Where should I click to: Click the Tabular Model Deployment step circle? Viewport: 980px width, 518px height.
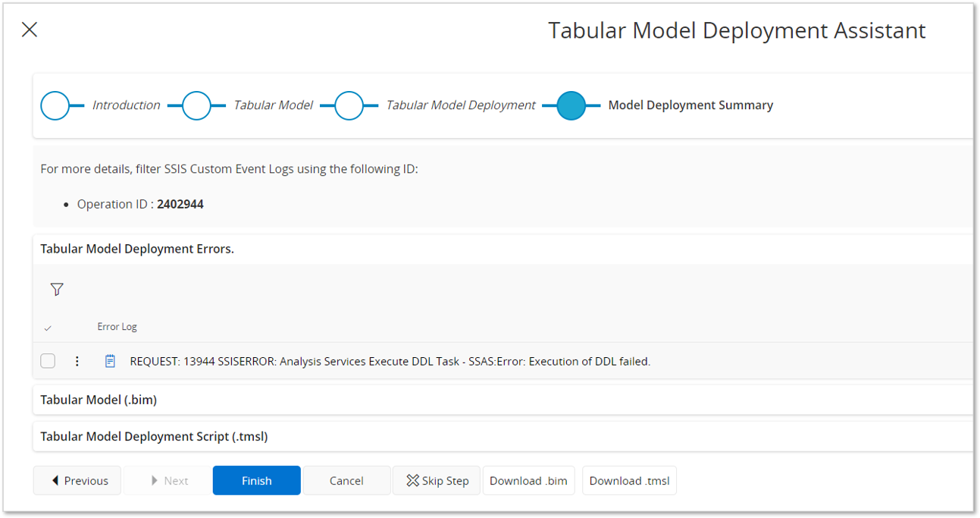click(349, 105)
